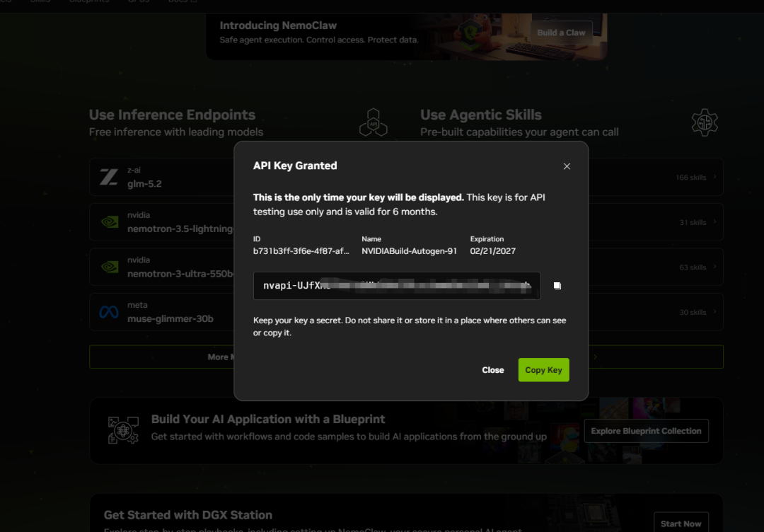Click the Use Inference Endpoints heading

pyautogui.click(x=172, y=115)
